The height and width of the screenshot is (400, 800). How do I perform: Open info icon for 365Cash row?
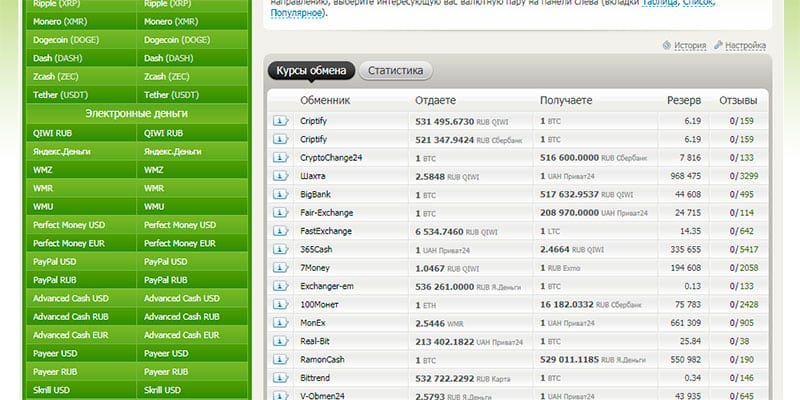click(280, 249)
